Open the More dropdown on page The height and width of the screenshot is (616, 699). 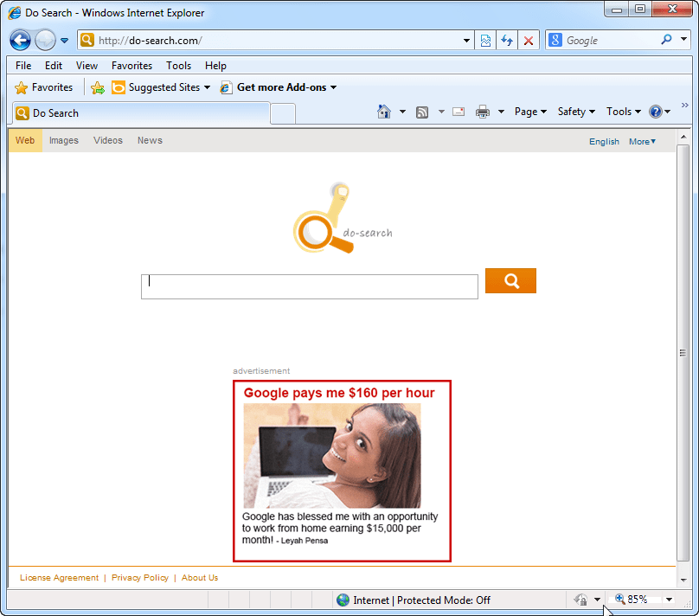[643, 141]
